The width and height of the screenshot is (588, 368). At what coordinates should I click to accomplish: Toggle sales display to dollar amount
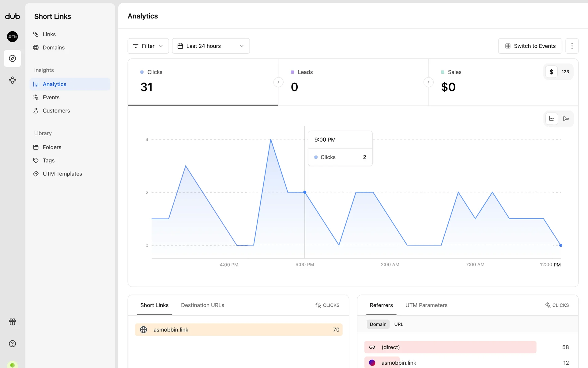pyautogui.click(x=551, y=72)
